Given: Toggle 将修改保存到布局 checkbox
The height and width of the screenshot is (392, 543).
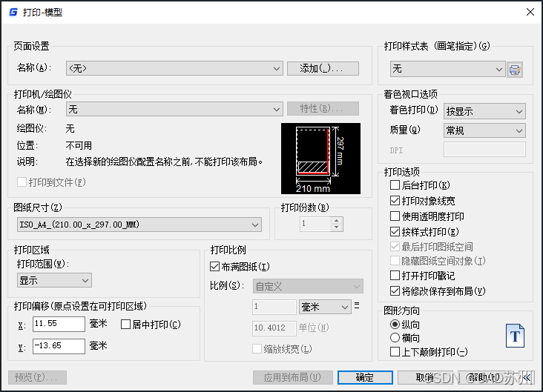Looking at the screenshot, I should pyautogui.click(x=395, y=291).
